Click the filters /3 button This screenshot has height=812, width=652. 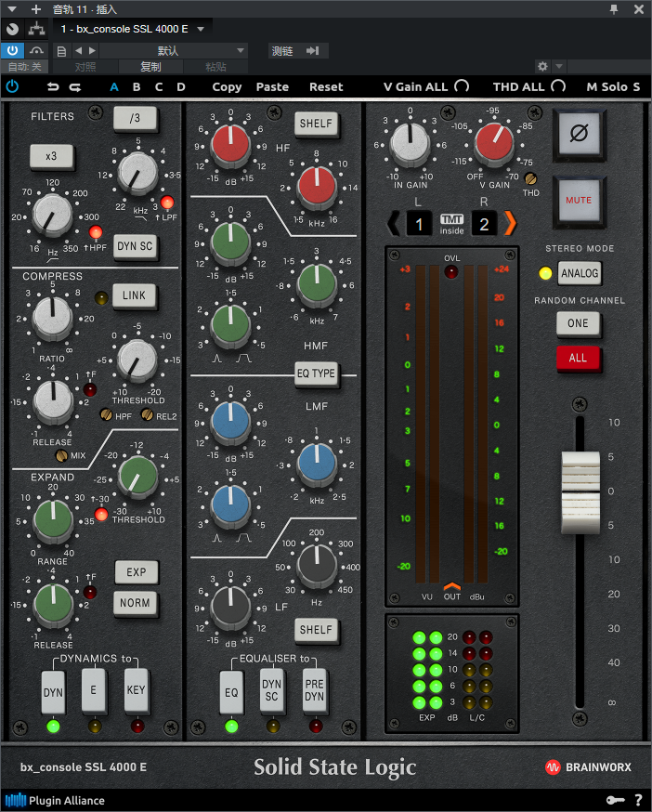coord(135,118)
